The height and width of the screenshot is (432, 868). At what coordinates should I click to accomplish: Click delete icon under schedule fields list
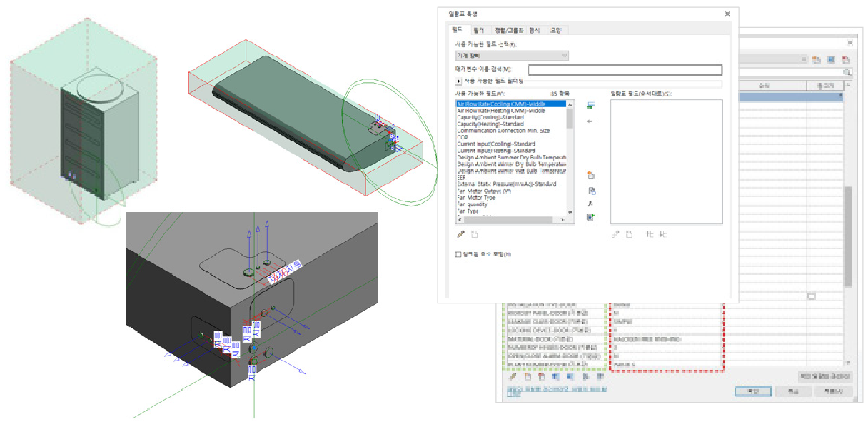coord(629,234)
